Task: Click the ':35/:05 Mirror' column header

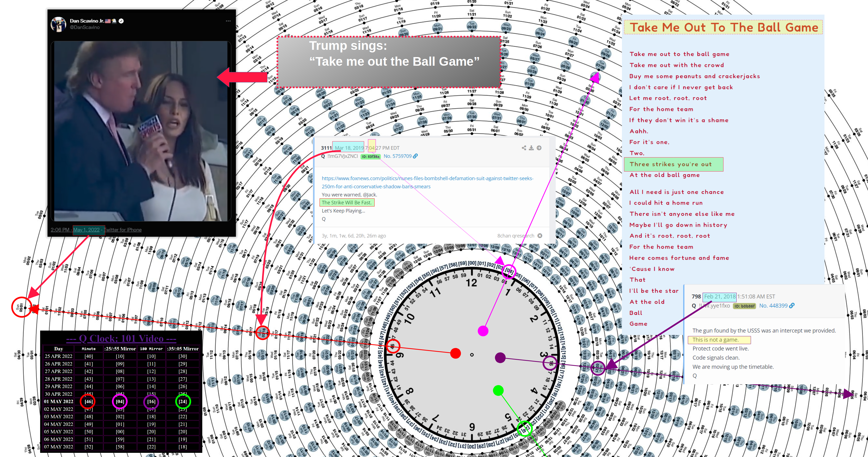Action: point(183,349)
